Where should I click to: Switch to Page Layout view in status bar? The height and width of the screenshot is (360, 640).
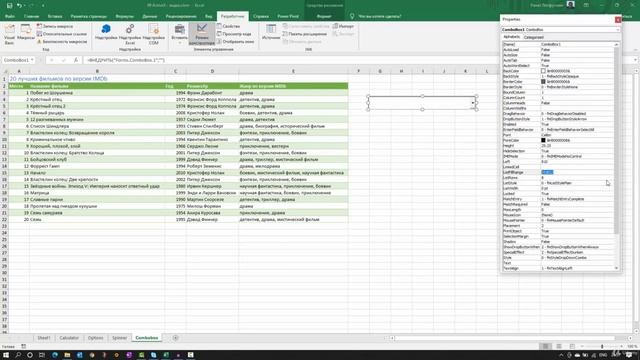559,347
